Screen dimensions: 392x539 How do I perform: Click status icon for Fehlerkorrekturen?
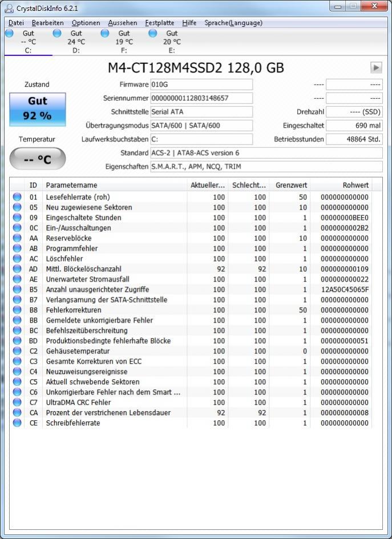pyautogui.click(x=17, y=310)
